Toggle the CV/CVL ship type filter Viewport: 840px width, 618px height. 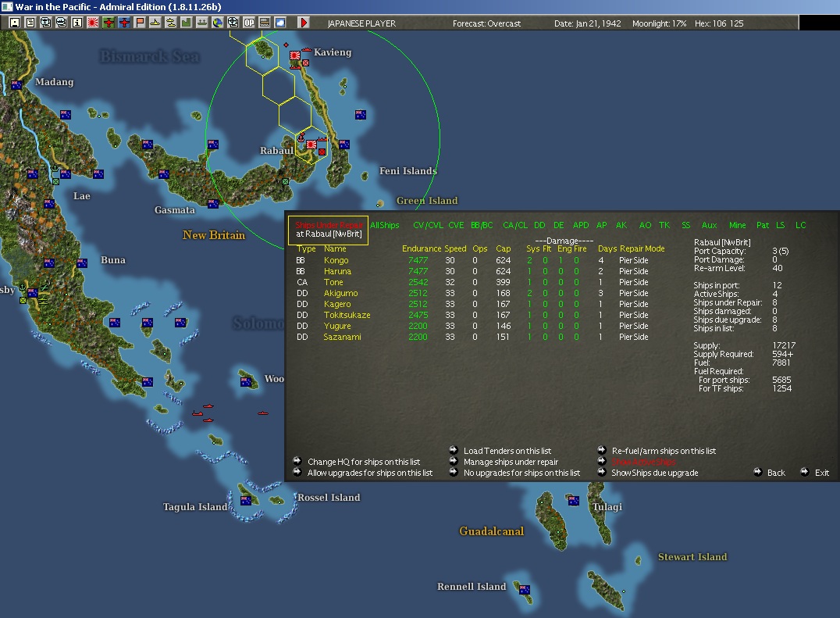(x=428, y=225)
